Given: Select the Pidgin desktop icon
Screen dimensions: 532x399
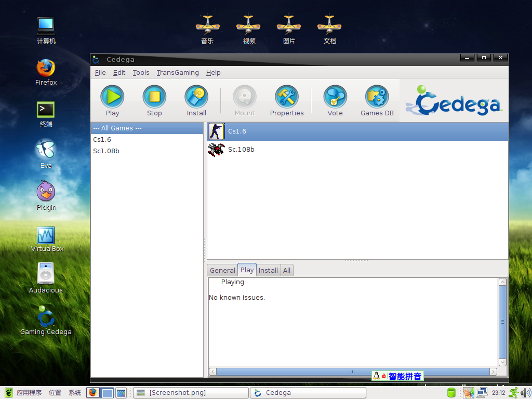Looking at the screenshot, I should click(x=46, y=196).
